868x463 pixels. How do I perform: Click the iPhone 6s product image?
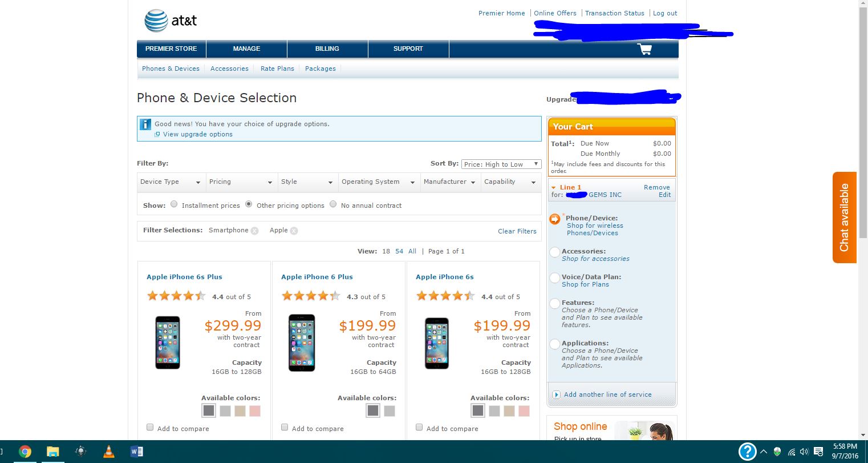click(x=437, y=343)
